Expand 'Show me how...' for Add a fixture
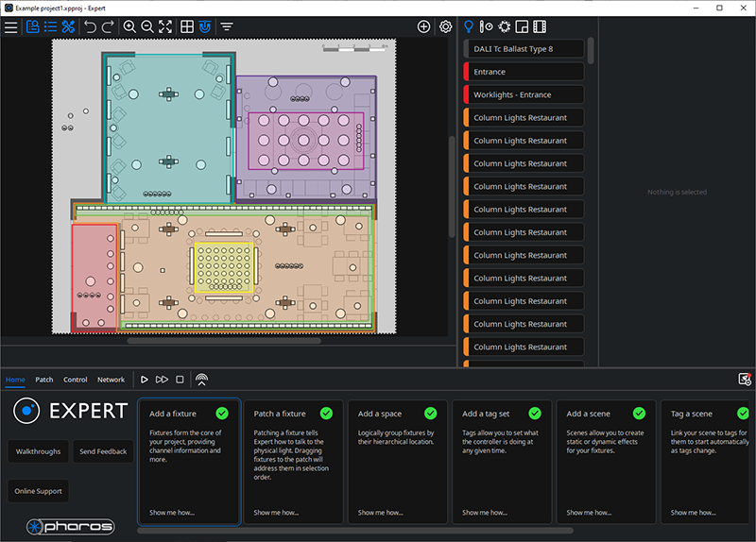This screenshot has width=756, height=542. (172, 513)
